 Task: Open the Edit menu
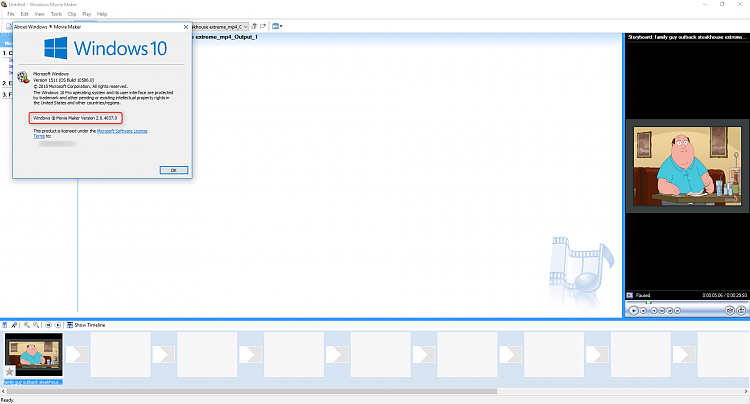click(24, 14)
